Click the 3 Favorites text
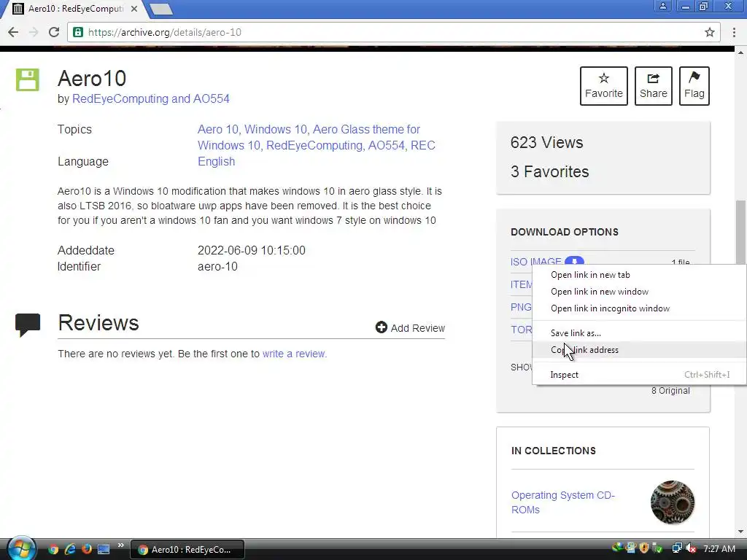 pyautogui.click(x=550, y=171)
